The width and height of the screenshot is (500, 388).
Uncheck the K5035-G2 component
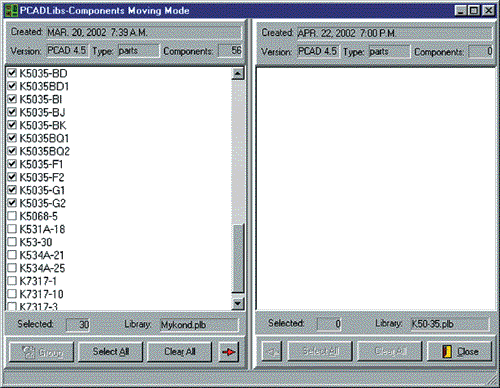(12, 203)
